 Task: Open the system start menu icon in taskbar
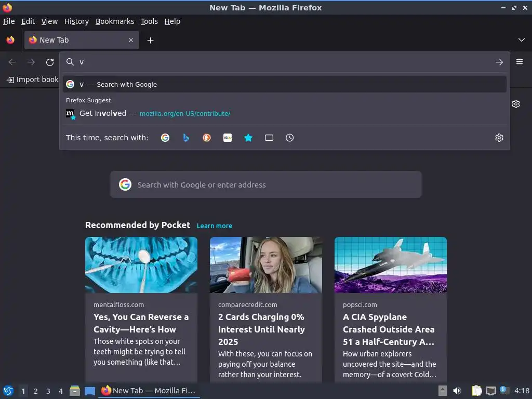[x=8, y=391]
